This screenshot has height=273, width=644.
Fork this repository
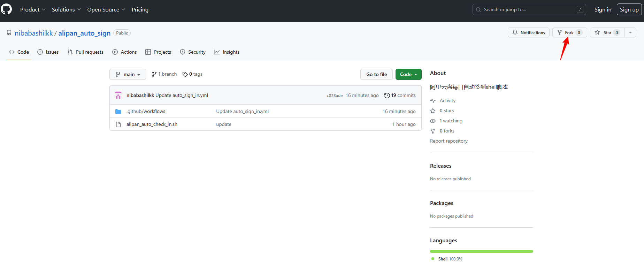click(569, 32)
